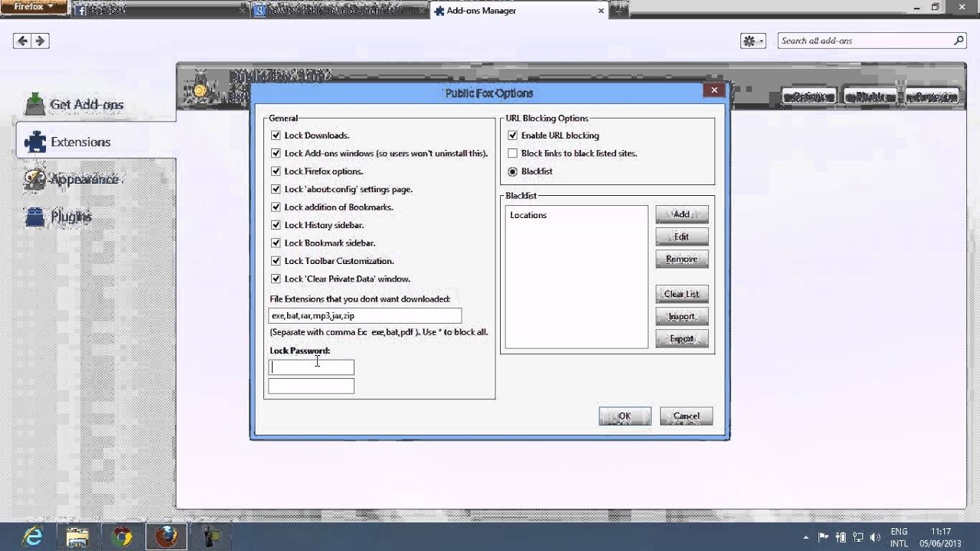Open File Explorer from taskbar

(x=78, y=536)
